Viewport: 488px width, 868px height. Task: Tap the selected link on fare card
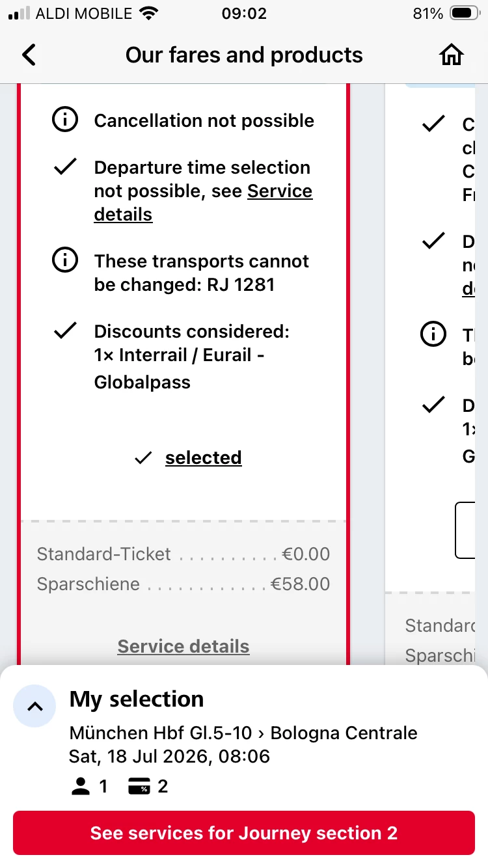tap(203, 458)
